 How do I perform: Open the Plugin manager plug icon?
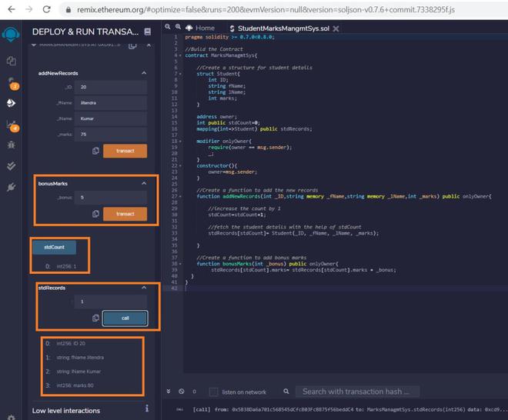tap(11, 186)
